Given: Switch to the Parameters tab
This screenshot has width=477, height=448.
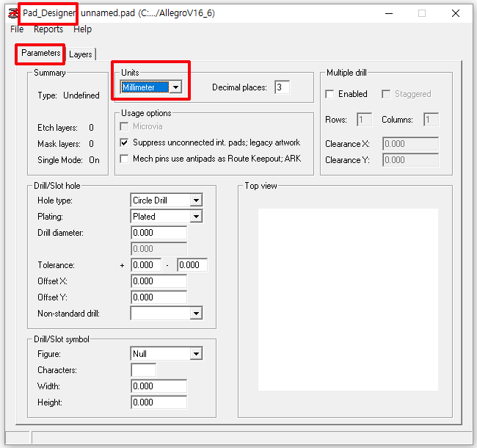Looking at the screenshot, I should pos(40,54).
